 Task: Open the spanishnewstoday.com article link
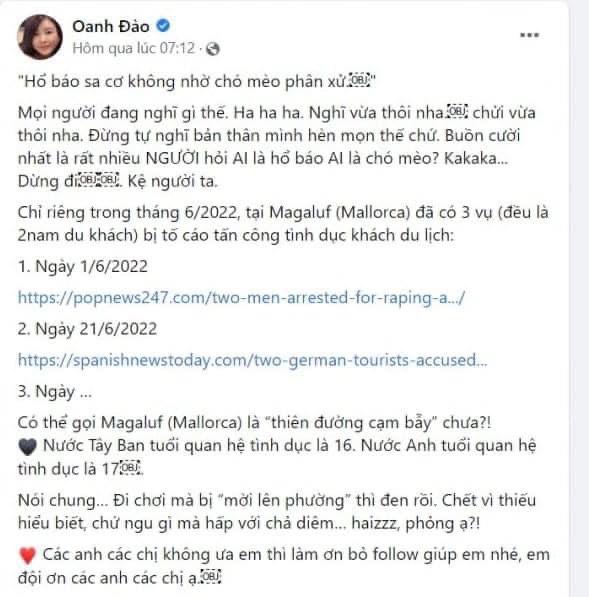pyautogui.click(x=252, y=360)
